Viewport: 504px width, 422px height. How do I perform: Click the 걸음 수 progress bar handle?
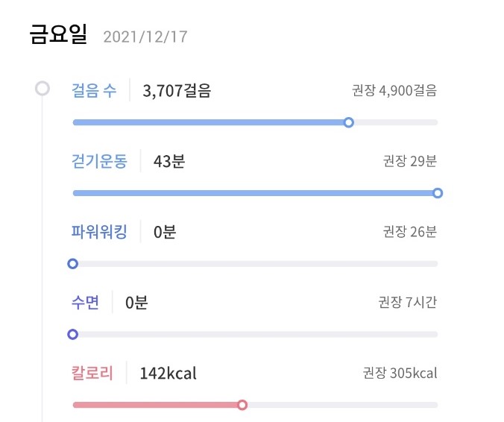(x=348, y=122)
